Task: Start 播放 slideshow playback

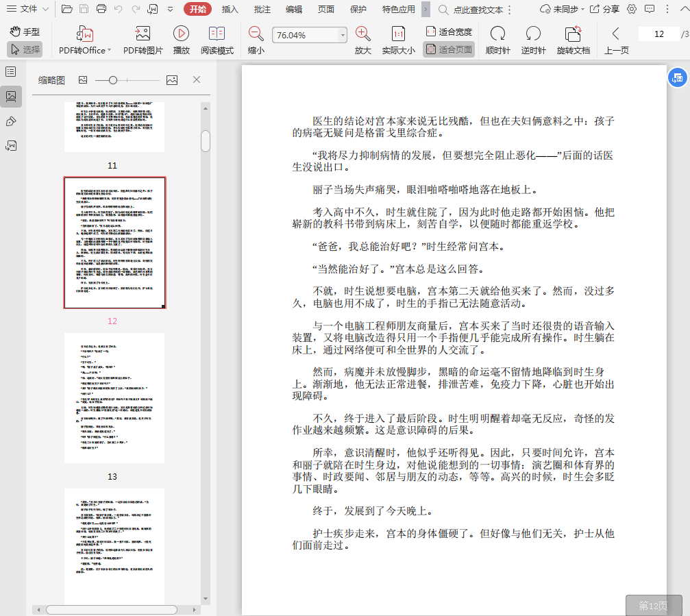Action: coord(182,40)
